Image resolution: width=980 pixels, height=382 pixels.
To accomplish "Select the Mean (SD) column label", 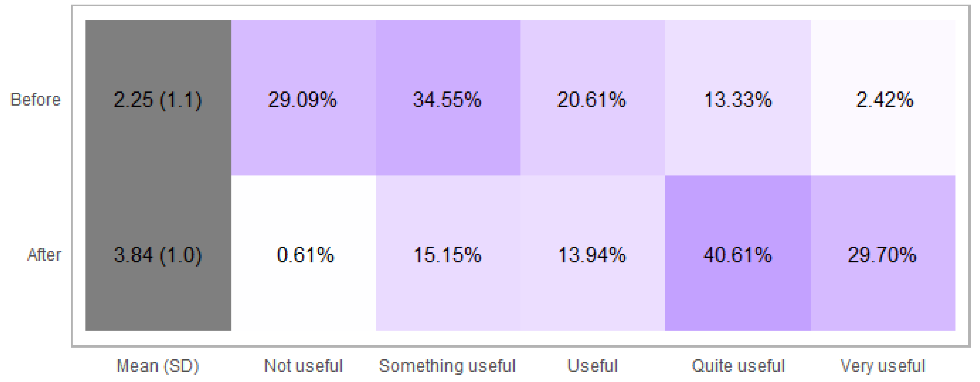I will coord(157,366).
